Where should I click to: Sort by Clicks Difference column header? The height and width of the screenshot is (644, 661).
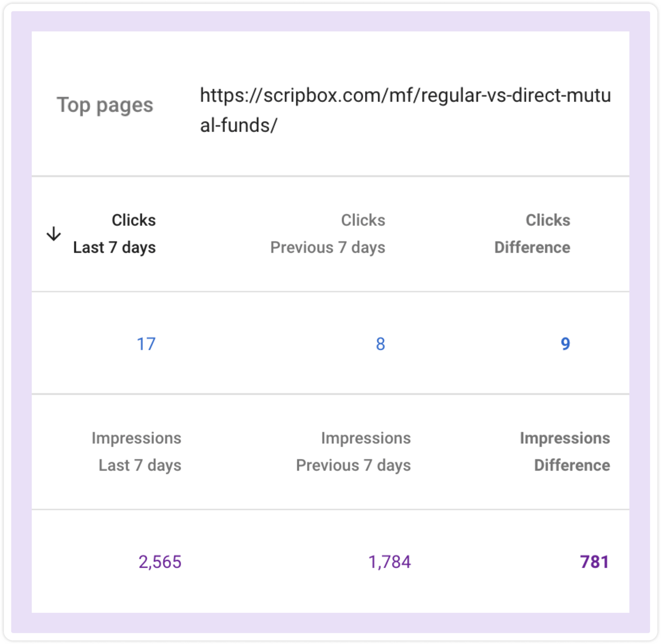[532, 234]
